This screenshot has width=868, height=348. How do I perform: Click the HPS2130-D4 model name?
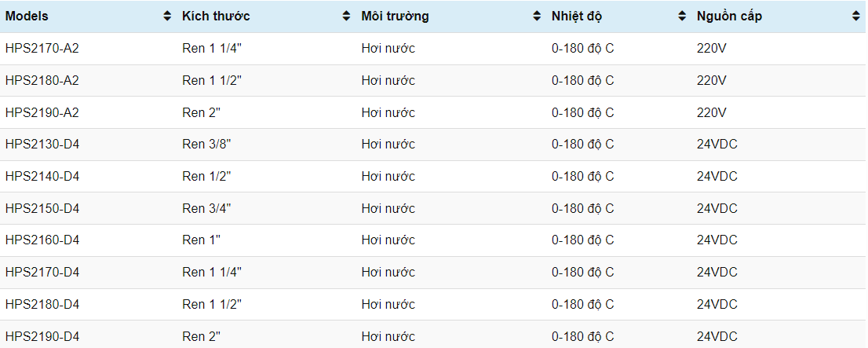pyautogui.click(x=42, y=145)
